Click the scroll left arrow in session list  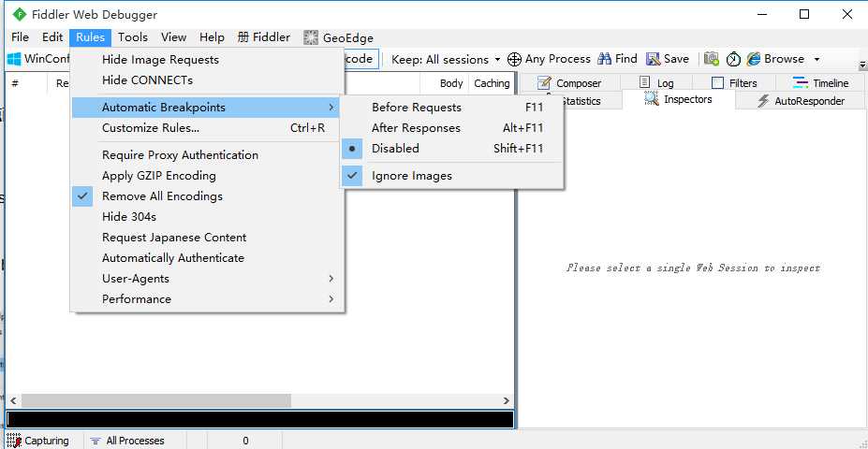13,400
